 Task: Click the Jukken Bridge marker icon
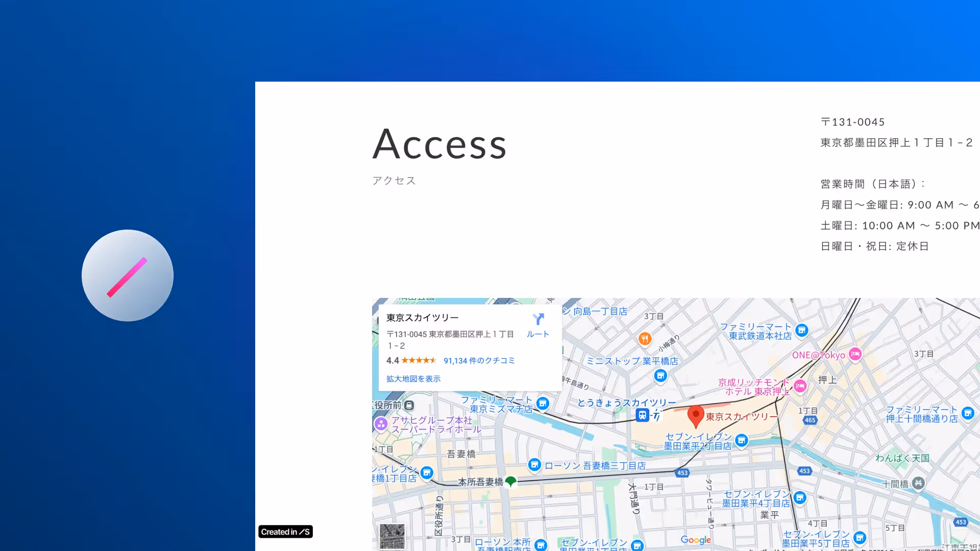point(918,483)
